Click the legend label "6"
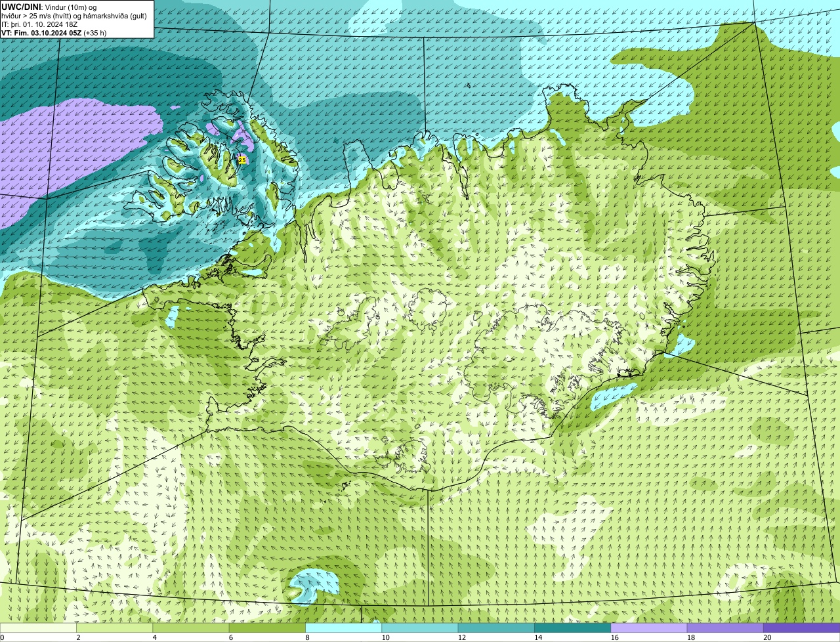The image size is (840, 642). coord(230,637)
